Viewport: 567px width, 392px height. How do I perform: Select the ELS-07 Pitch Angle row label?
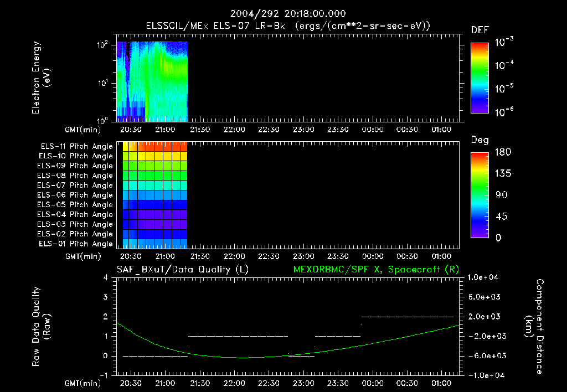(75, 185)
